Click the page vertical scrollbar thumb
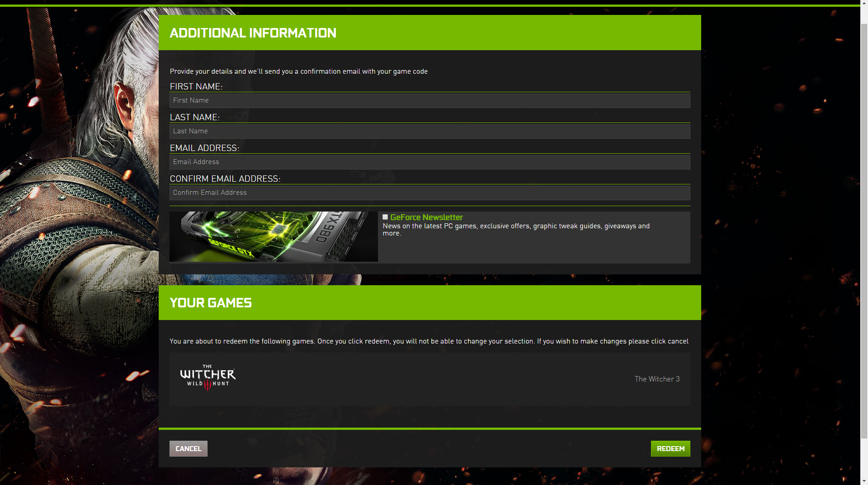The height and width of the screenshot is (485, 868). [x=864, y=231]
